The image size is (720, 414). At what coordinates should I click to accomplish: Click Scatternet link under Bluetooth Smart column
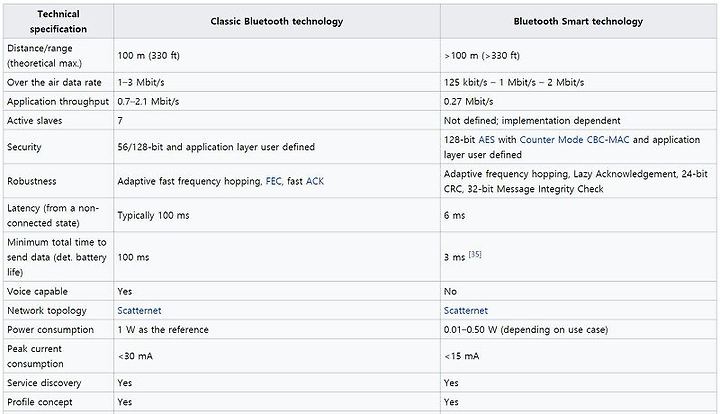pyautogui.click(x=466, y=311)
